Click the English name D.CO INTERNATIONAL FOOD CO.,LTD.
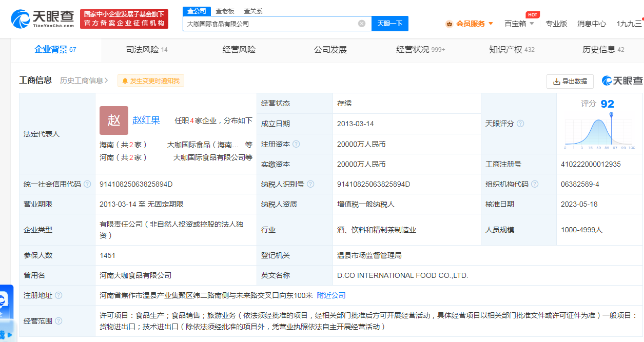This screenshot has height=342, width=644. (x=402, y=275)
